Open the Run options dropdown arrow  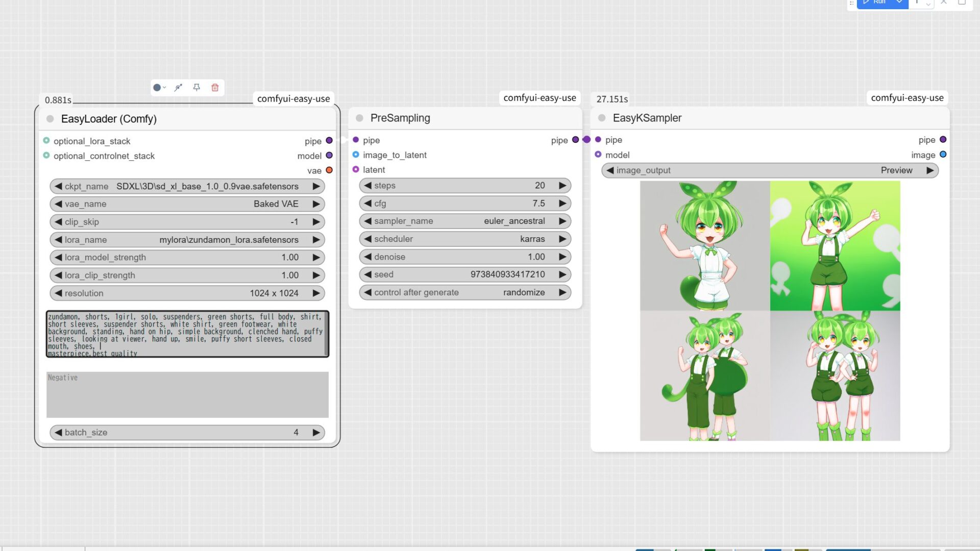click(899, 3)
